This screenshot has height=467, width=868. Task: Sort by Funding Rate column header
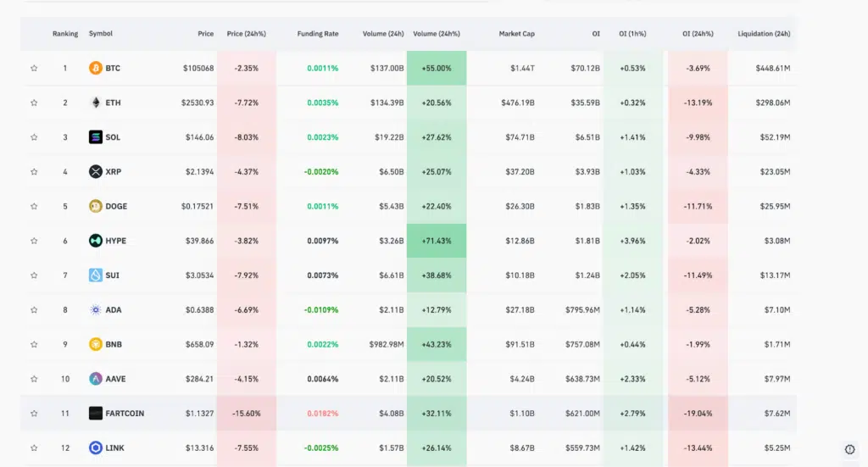(x=318, y=34)
